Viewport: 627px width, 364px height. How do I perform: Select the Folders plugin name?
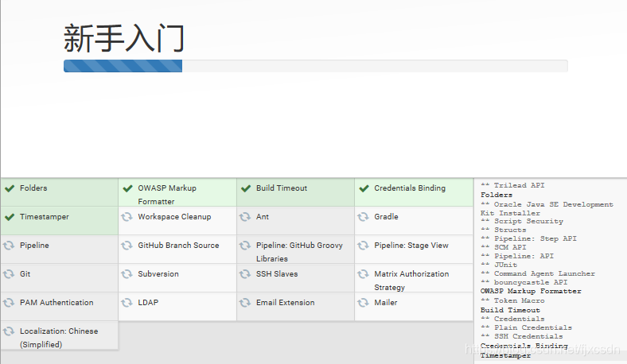(33, 188)
